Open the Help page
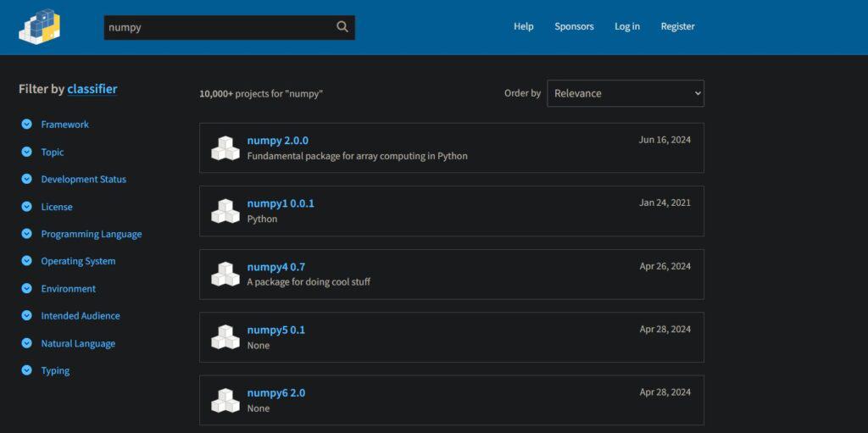868x433 pixels. (x=524, y=26)
